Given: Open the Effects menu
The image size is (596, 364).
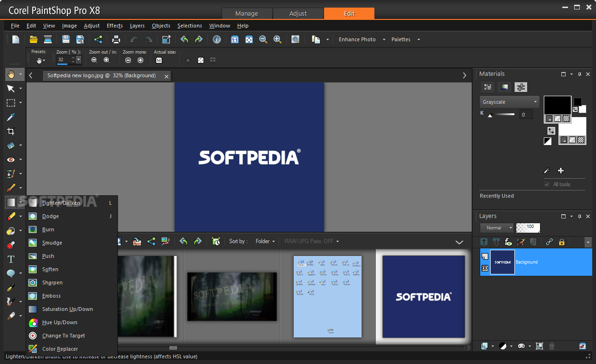Looking at the screenshot, I should coord(114,26).
